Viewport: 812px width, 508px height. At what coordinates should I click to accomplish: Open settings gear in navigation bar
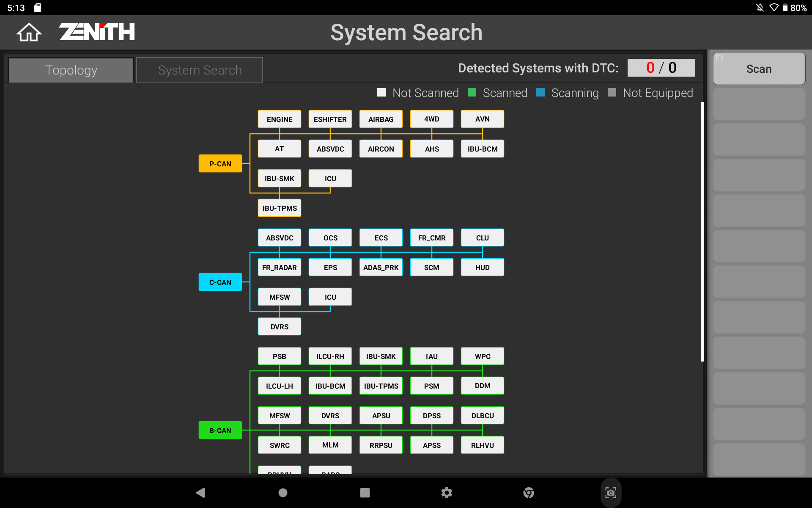point(447,492)
